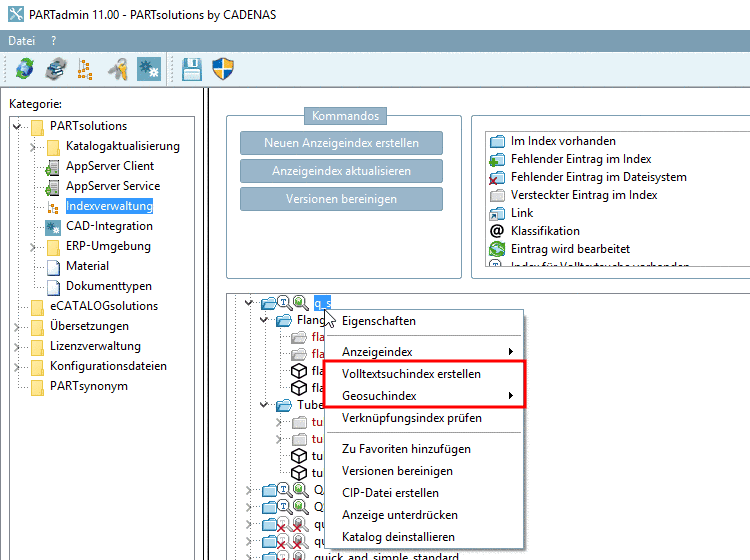Select CIP-Datei erstellen
Viewport: 750px width, 560px height.
pyautogui.click(x=424, y=493)
